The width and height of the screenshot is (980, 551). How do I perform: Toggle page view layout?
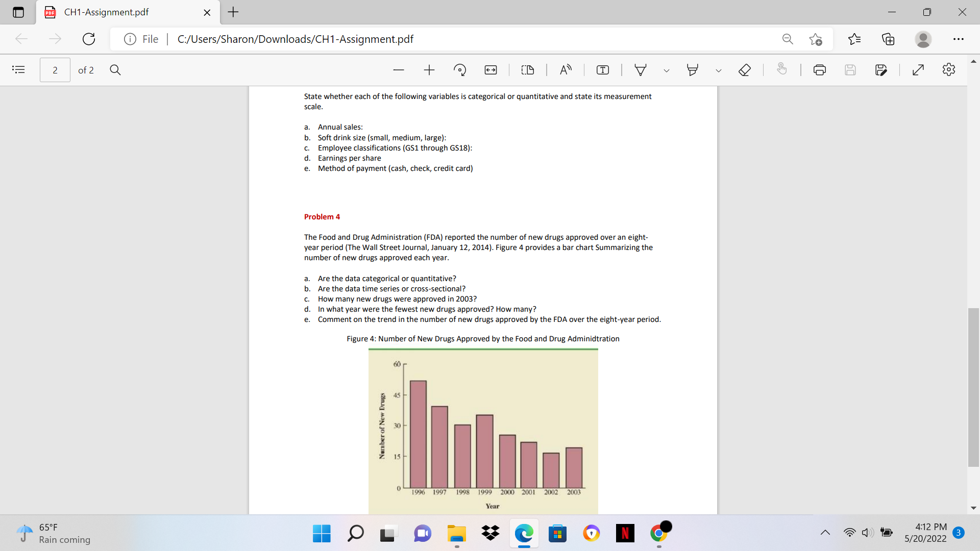pyautogui.click(x=527, y=70)
